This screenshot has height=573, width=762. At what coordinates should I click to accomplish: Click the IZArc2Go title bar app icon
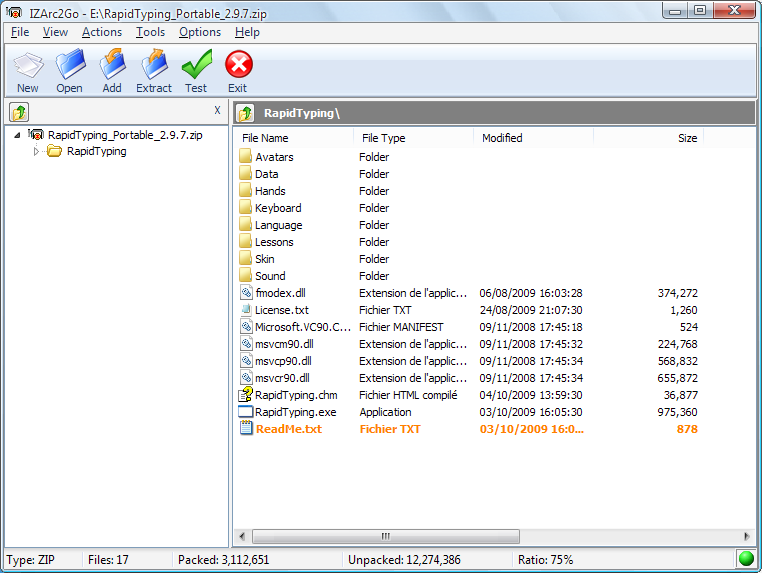click(x=15, y=12)
